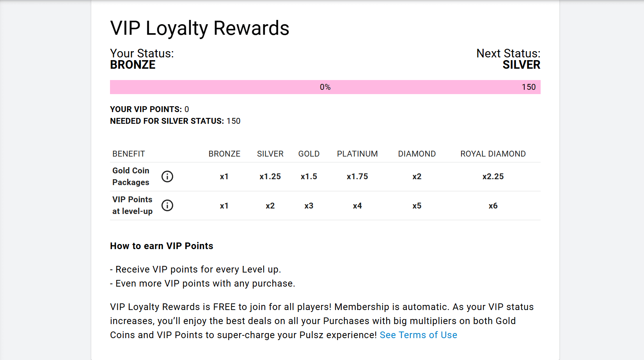This screenshot has width=644, height=360.
Task: Click the GOLD column header
Action: coord(309,154)
